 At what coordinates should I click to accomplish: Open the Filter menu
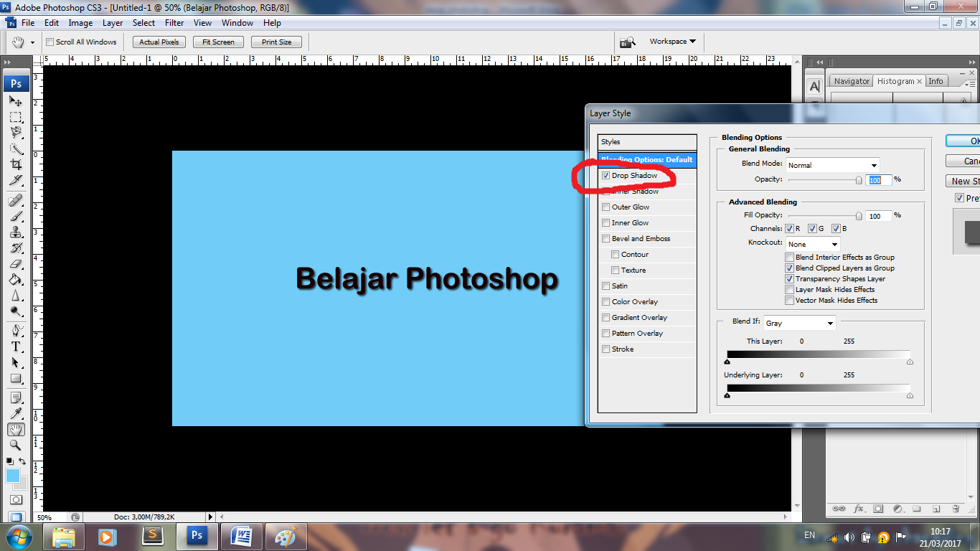174,23
